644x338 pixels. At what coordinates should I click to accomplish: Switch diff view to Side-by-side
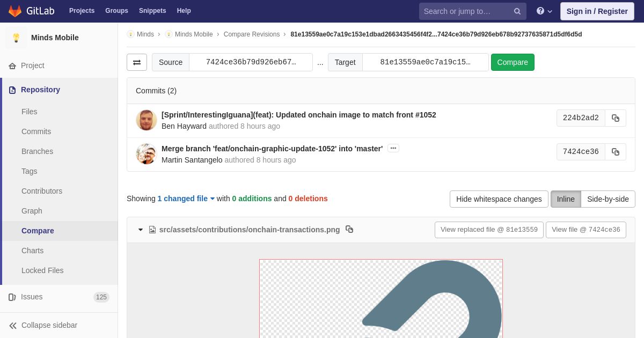click(x=608, y=199)
